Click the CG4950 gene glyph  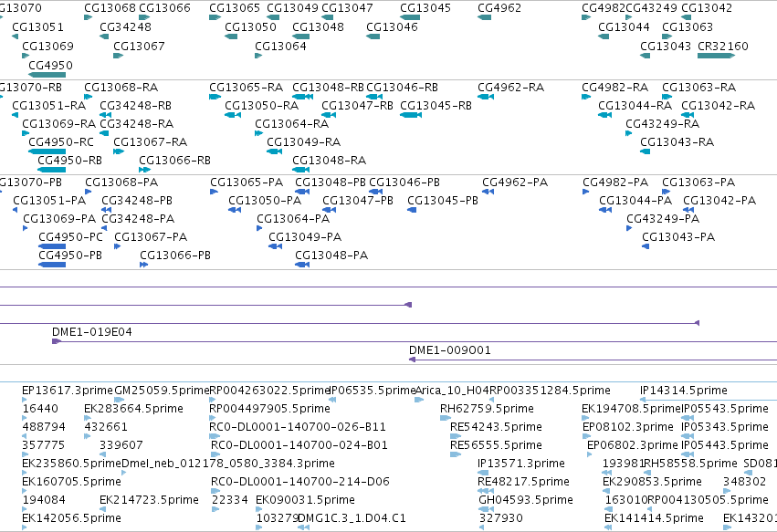47,75
